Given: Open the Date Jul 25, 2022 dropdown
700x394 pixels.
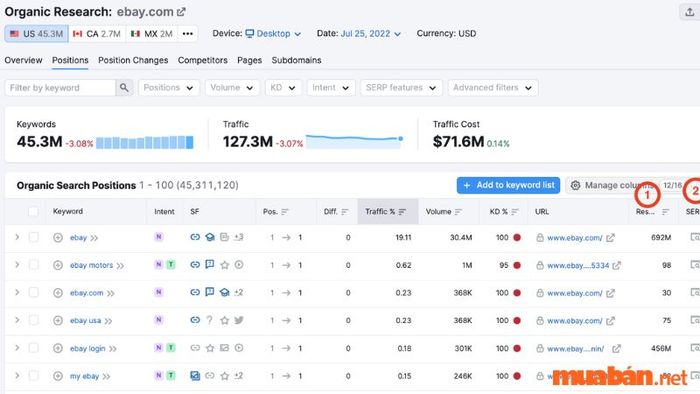Looking at the screenshot, I should pos(371,33).
